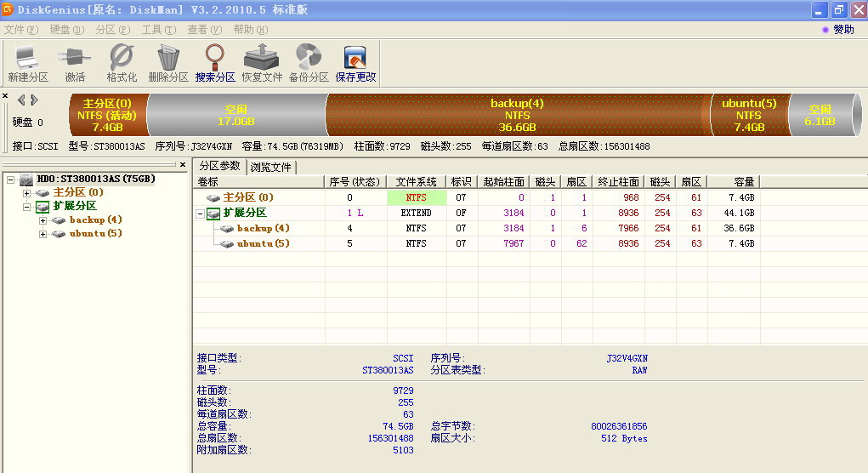Sort by 容量 column header

734,182
